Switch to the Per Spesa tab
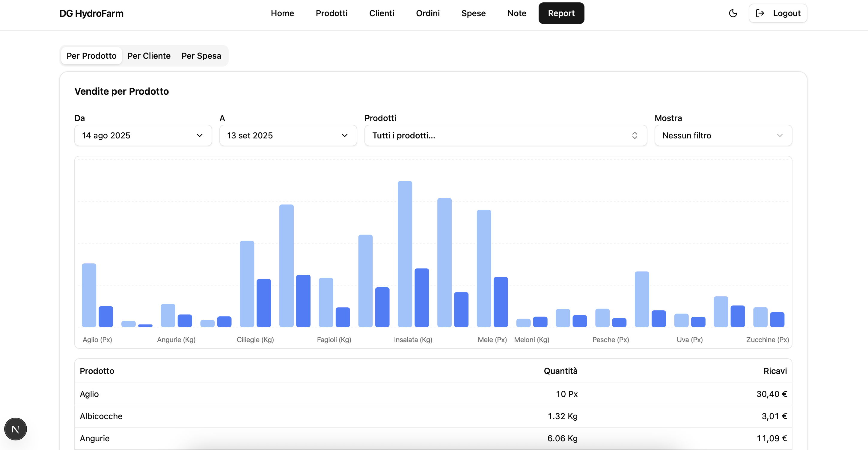This screenshot has height=450, width=868. (201, 56)
